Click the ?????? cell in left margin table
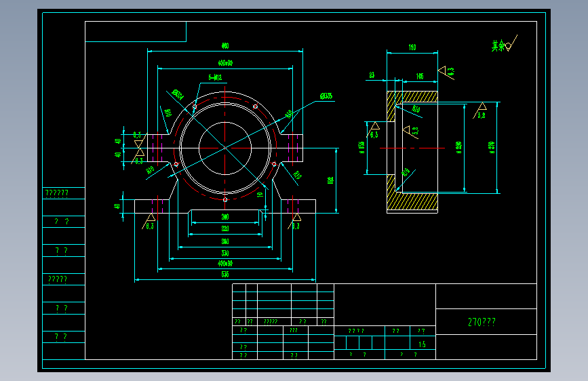The width and height of the screenshot is (588, 381). (56, 193)
